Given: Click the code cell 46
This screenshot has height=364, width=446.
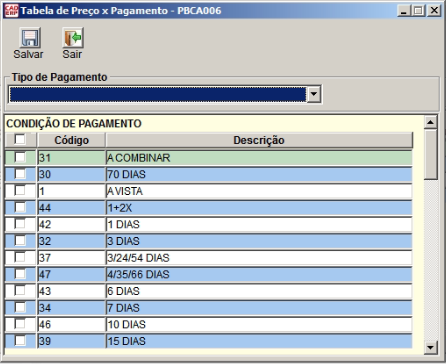Looking at the screenshot, I should tap(71, 324).
